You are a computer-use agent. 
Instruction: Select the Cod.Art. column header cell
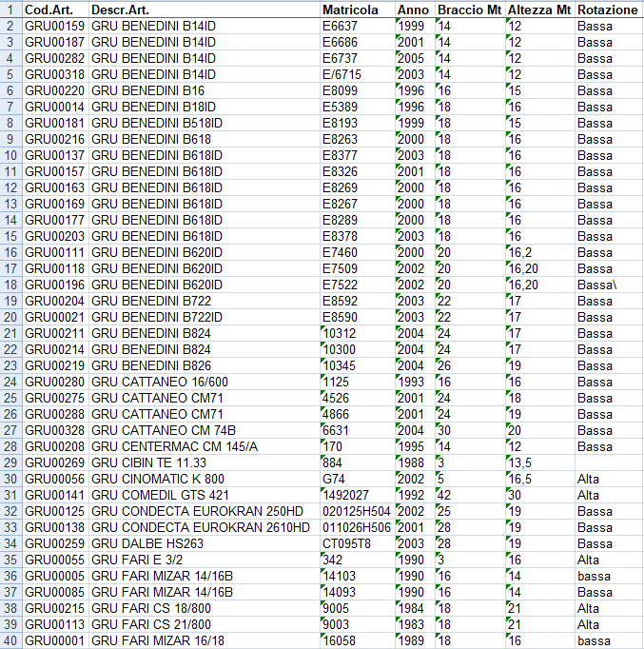[55, 10]
